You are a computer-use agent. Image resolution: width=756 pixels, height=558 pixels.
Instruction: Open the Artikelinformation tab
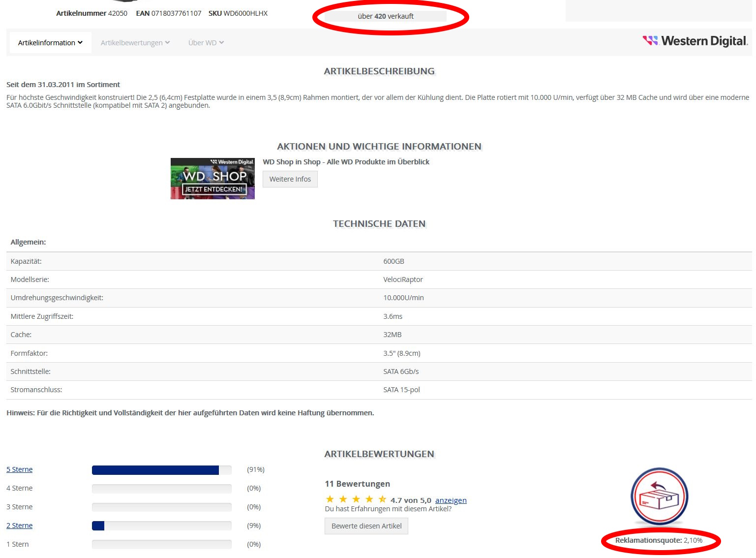(x=50, y=43)
